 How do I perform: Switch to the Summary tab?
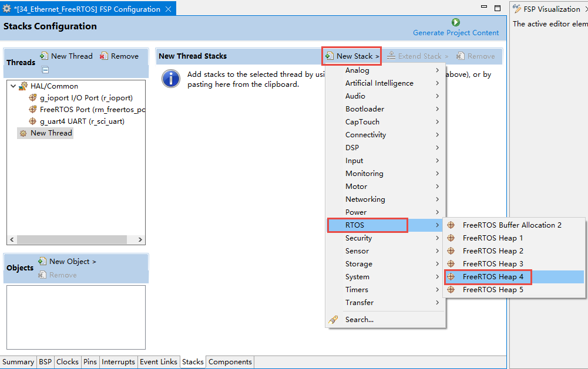point(18,362)
